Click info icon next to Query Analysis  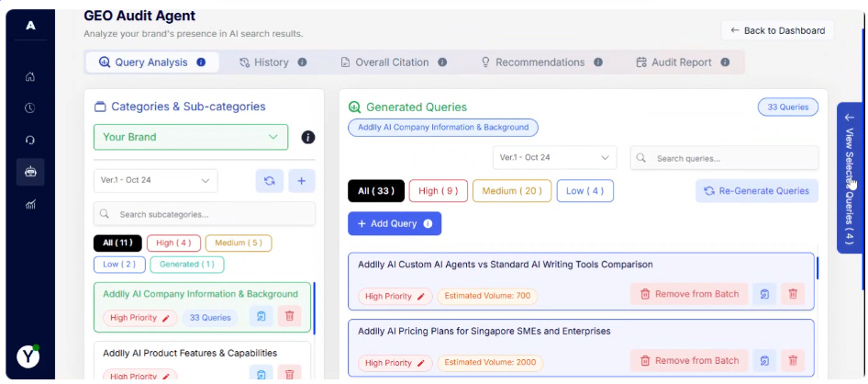tap(201, 62)
